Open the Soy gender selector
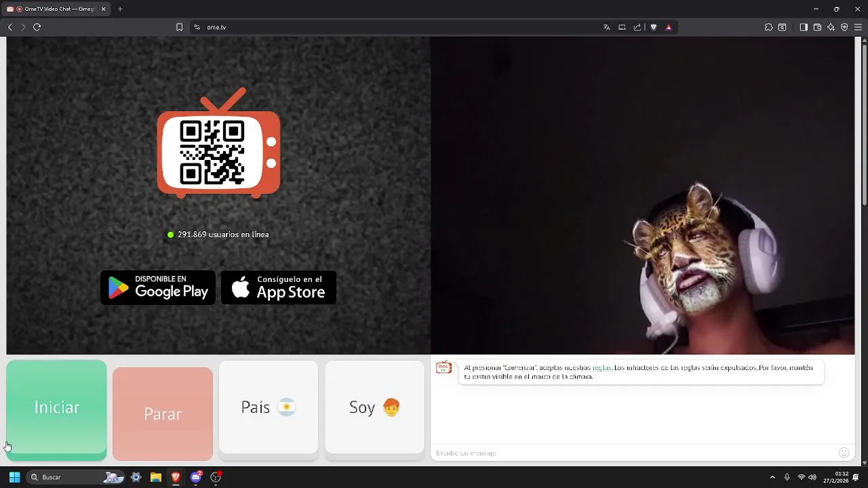The width and height of the screenshot is (868, 488). tap(374, 407)
